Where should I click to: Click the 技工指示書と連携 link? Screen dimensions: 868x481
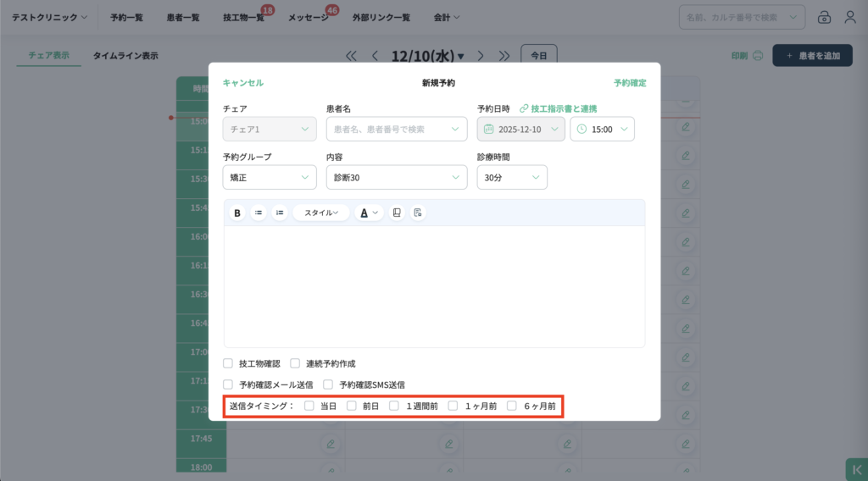(558, 108)
